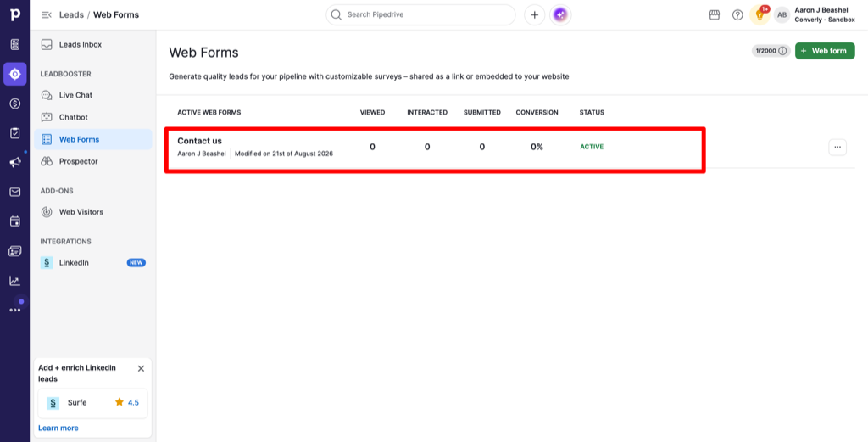The width and height of the screenshot is (868, 442).
Task: Click Modified on 21st of August 2026 text
Action: tap(284, 154)
